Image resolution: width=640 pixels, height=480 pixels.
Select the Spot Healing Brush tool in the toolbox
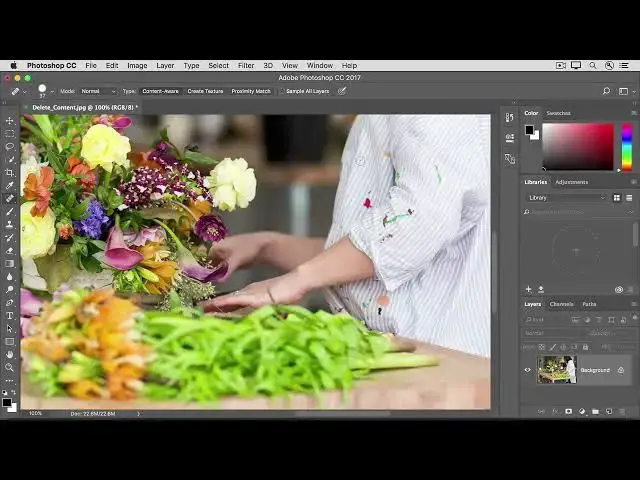(x=10, y=199)
